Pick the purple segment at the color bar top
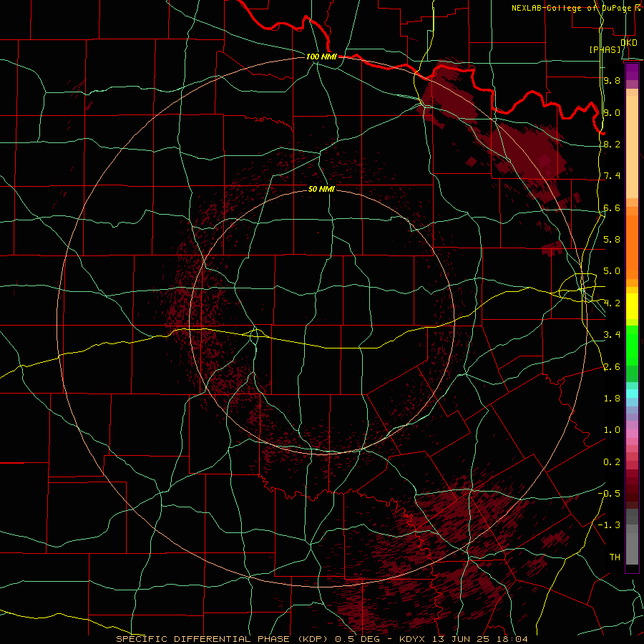The width and height of the screenshot is (644, 644). [x=632, y=72]
